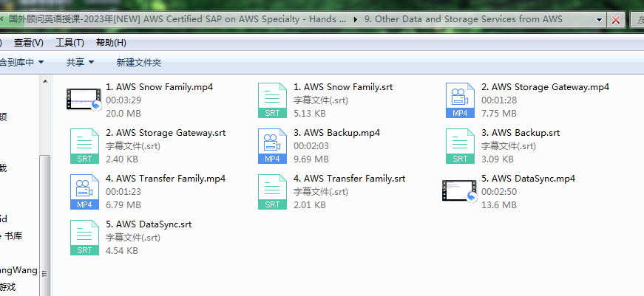The height and width of the screenshot is (296, 644).
Task: Select file name '5. AWS DataSync.srt'
Action: click(x=149, y=224)
